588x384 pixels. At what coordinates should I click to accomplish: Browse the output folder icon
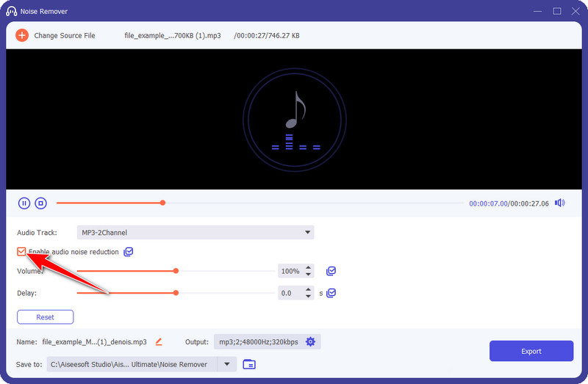[249, 364]
